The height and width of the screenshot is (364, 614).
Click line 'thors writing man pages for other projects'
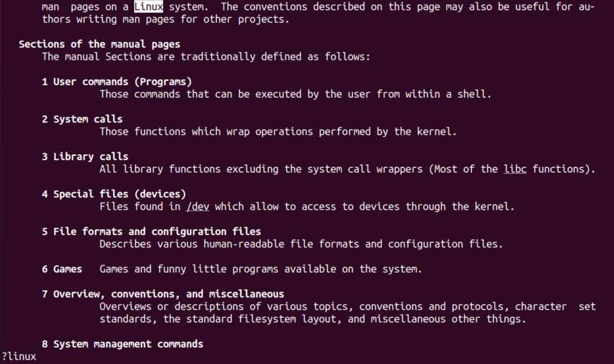point(165,19)
